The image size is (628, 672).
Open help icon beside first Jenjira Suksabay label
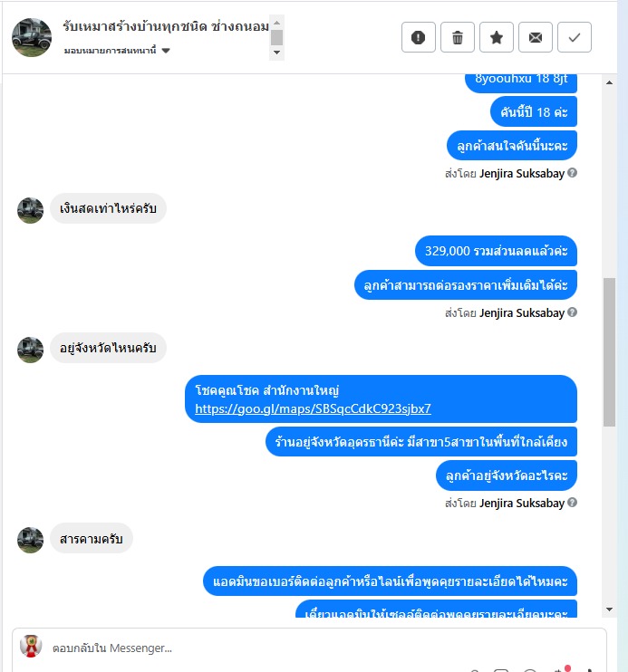tap(572, 173)
